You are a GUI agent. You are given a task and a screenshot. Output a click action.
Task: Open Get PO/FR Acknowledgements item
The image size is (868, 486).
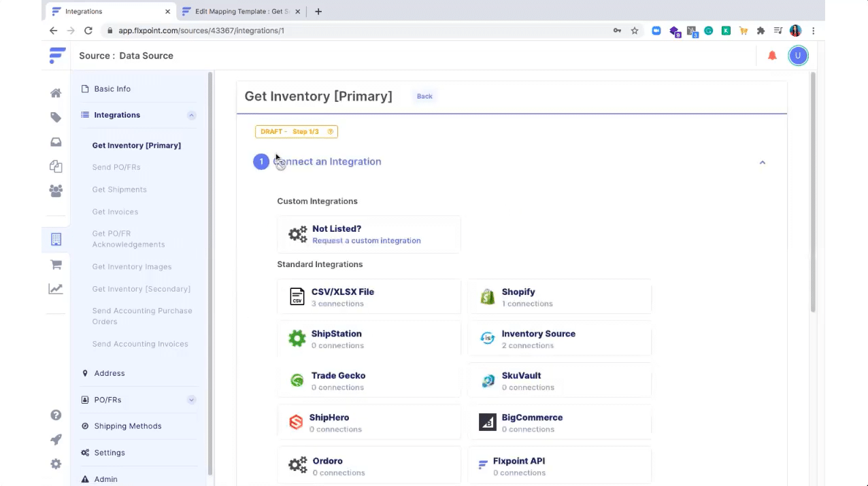point(129,239)
